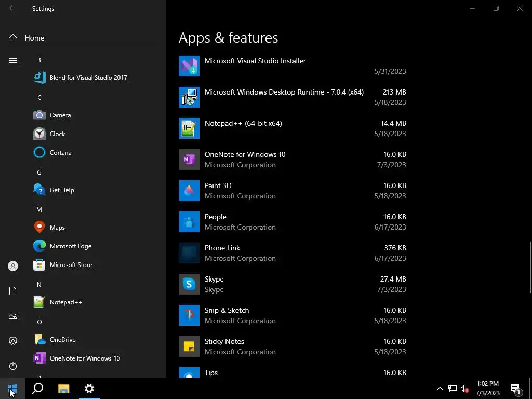The height and width of the screenshot is (399, 532).
Task: Open the taskbar clock showing 1:02 PM
Action: click(x=487, y=389)
